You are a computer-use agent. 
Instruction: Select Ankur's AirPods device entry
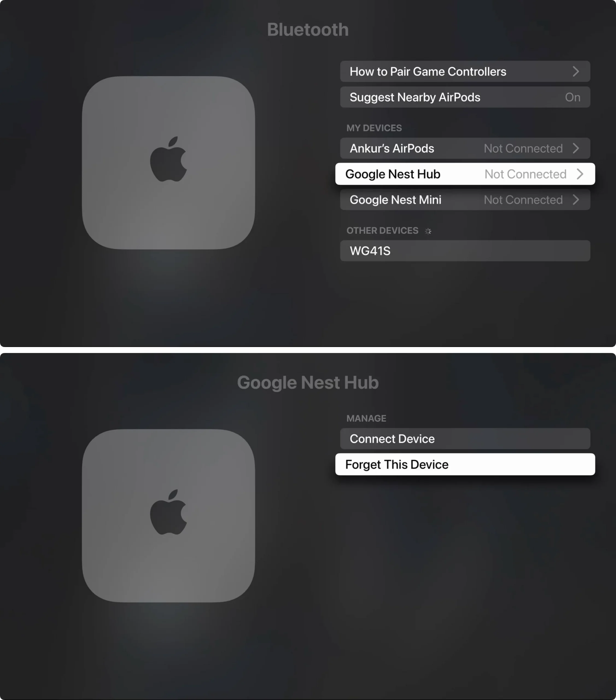(464, 148)
